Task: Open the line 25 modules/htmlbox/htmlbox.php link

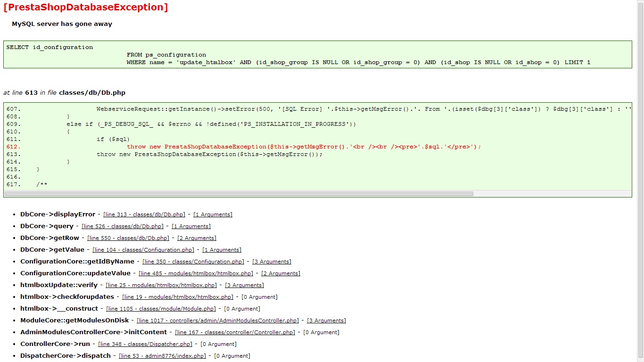Action: [x=161, y=285]
